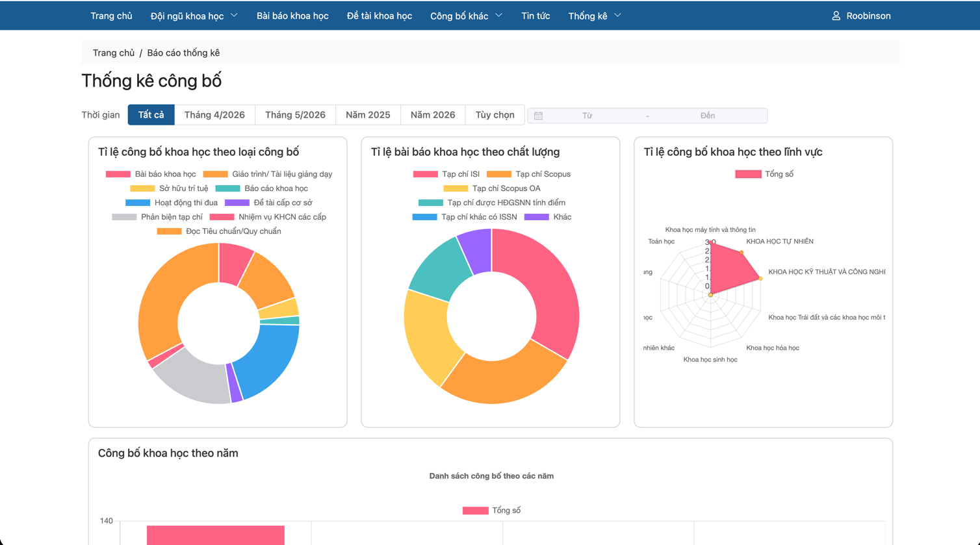Click the orange Tạp chí Scopus legend swatch
The width and height of the screenshot is (980, 545).
pyautogui.click(x=499, y=174)
